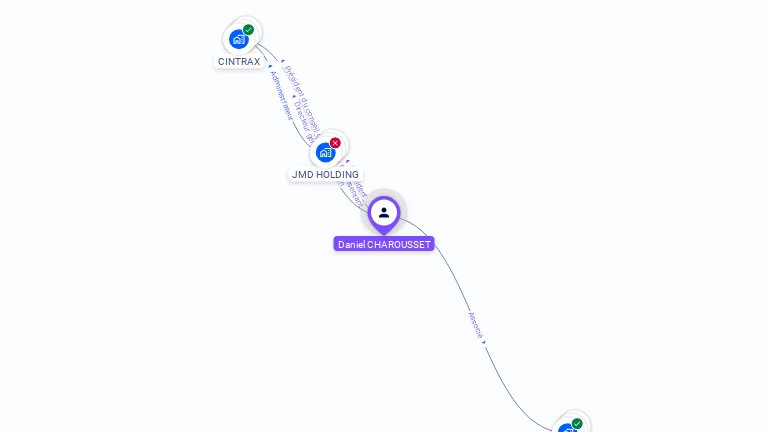Click the JMD HOLDING name label

click(325, 174)
